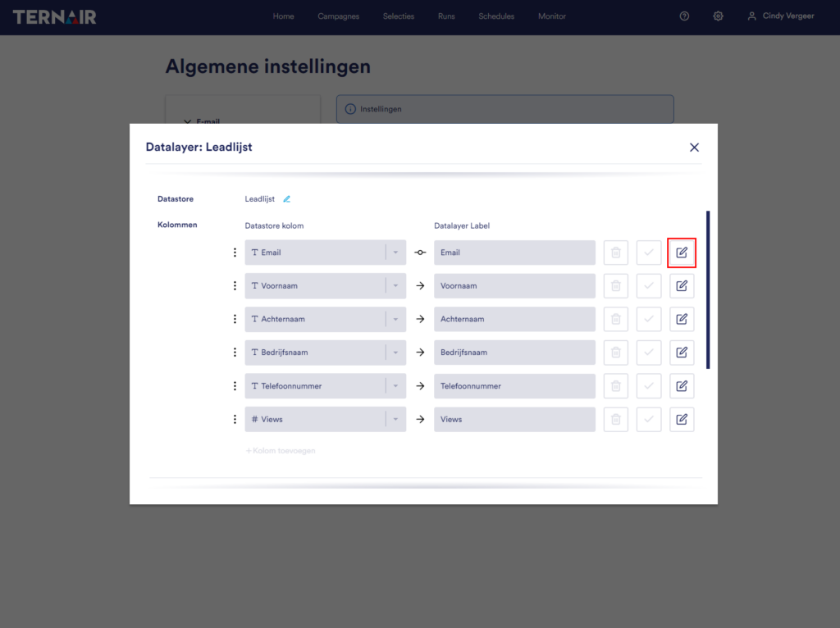
Task: Open the drag handle menu for Views
Action: 235,419
